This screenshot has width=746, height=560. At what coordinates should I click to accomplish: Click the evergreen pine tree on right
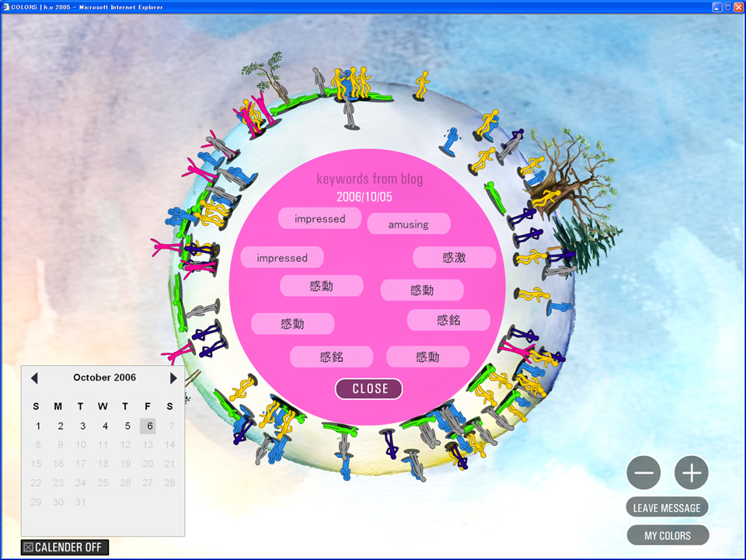[585, 245]
